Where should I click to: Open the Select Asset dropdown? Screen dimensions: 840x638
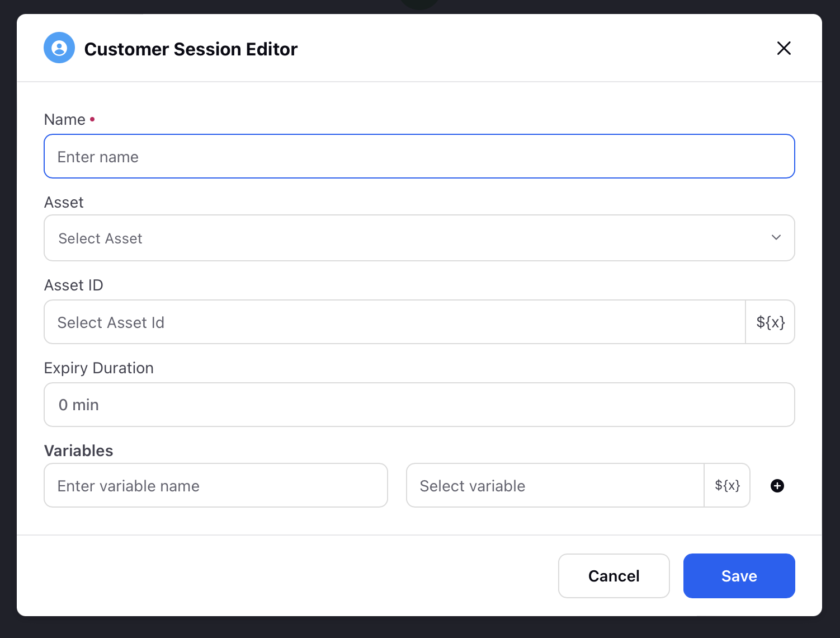419,238
